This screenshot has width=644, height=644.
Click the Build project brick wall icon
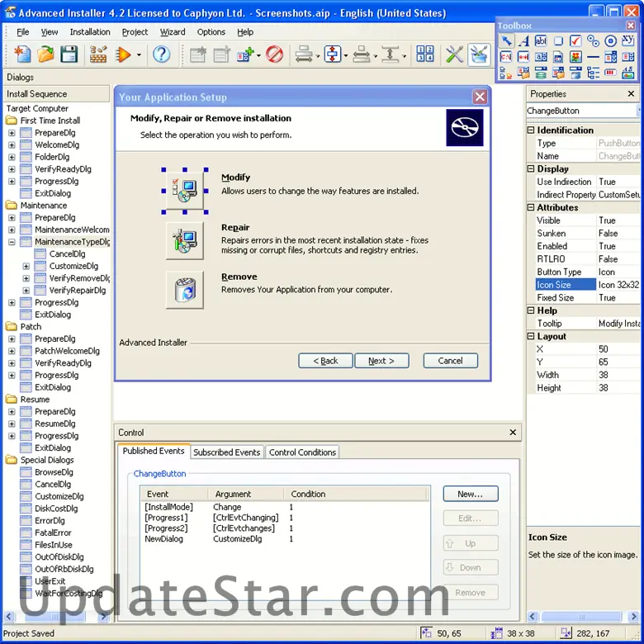coord(98,54)
